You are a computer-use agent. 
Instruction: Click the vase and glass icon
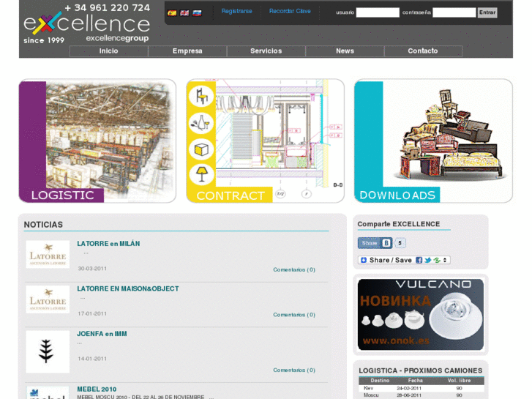[x=201, y=123]
